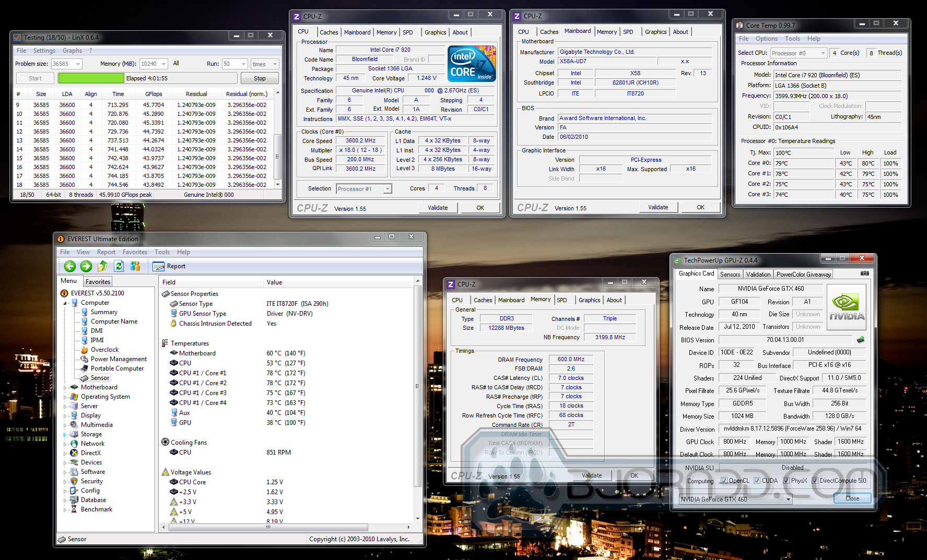Viewport: 927px width, 560px height.
Task: Click the greyed Start button in LinX
Action: point(35,78)
